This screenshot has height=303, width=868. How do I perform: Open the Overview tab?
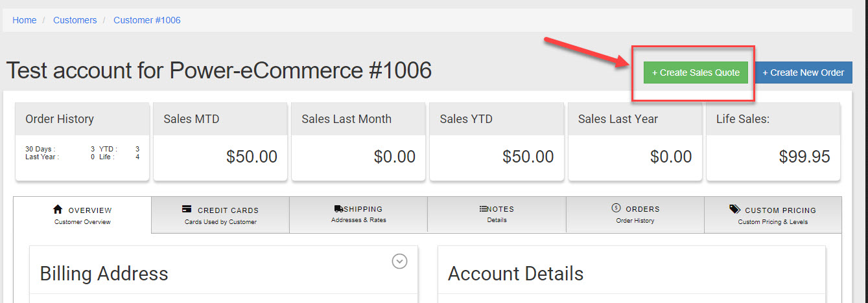[82, 215]
